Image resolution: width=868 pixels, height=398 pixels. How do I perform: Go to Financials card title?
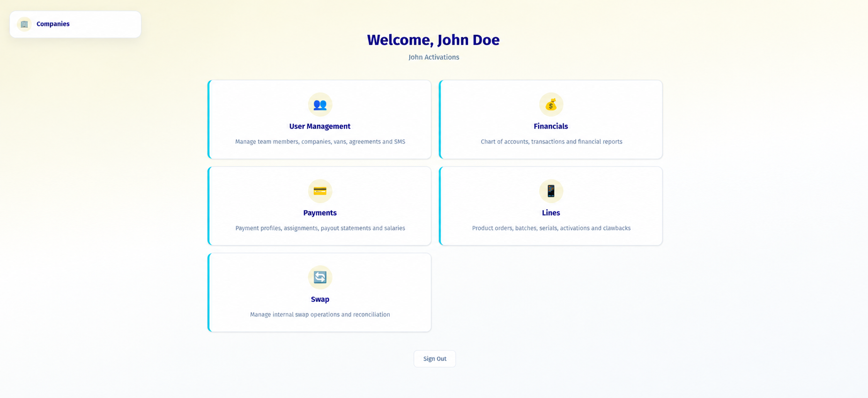pyautogui.click(x=551, y=127)
